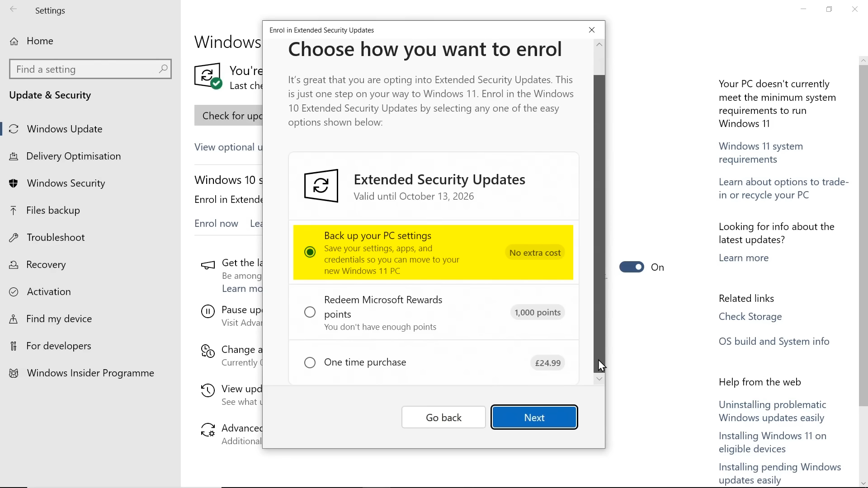This screenshot has height=488, width=868.
Task: Select Back up your PC settings option
Action: tap(310, 252)
